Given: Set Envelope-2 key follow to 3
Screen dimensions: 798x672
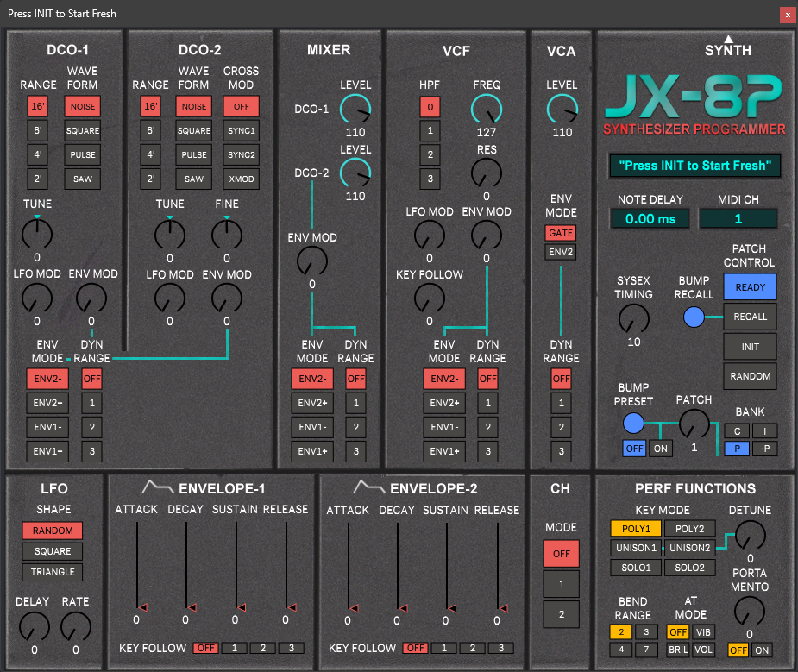Looking at the screenshot, I should point(500,648).
